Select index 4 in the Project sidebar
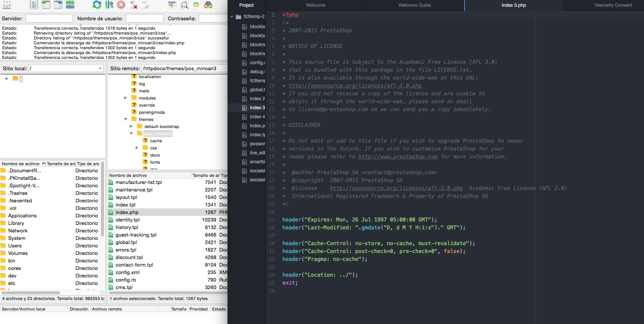The height and width of the screenshot is (324, 644). coord(257,117)
